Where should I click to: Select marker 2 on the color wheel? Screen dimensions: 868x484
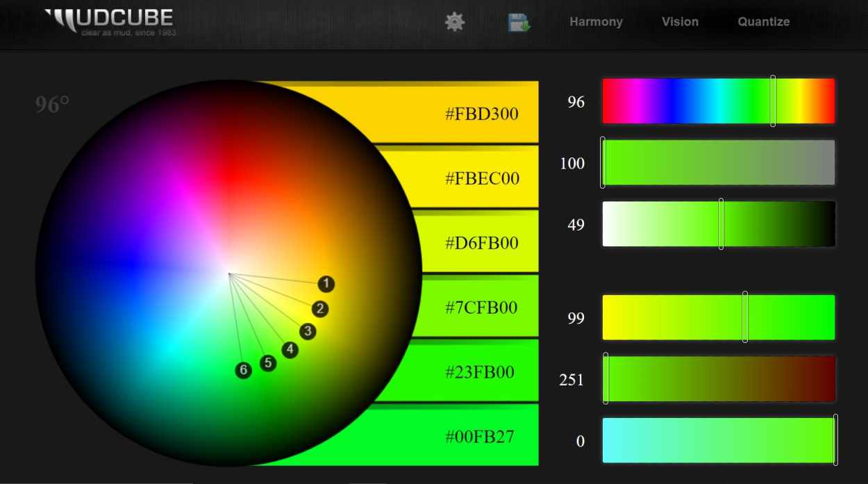coord(320,309)
